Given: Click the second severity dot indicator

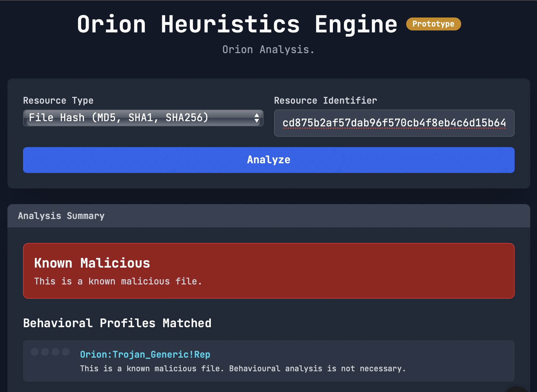Looking at the screenshot, I should pos(45,352).
